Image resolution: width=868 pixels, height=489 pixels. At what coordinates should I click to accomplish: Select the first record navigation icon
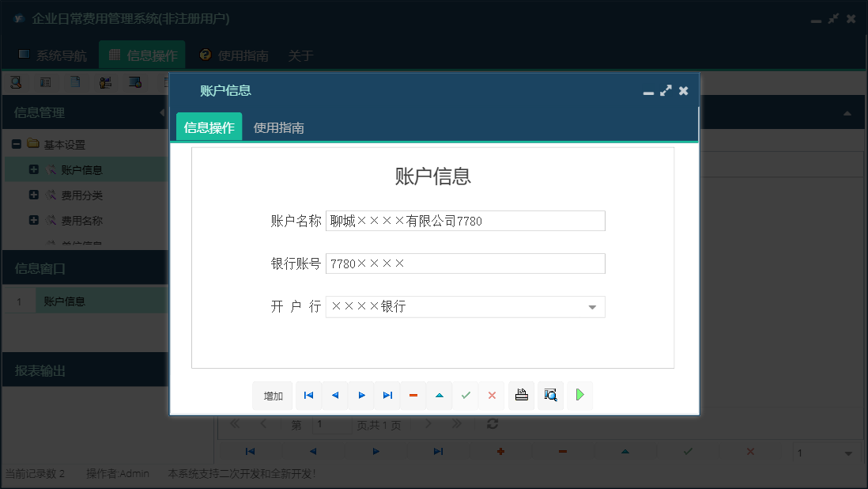pyautogui.click(x=308, y=395)
